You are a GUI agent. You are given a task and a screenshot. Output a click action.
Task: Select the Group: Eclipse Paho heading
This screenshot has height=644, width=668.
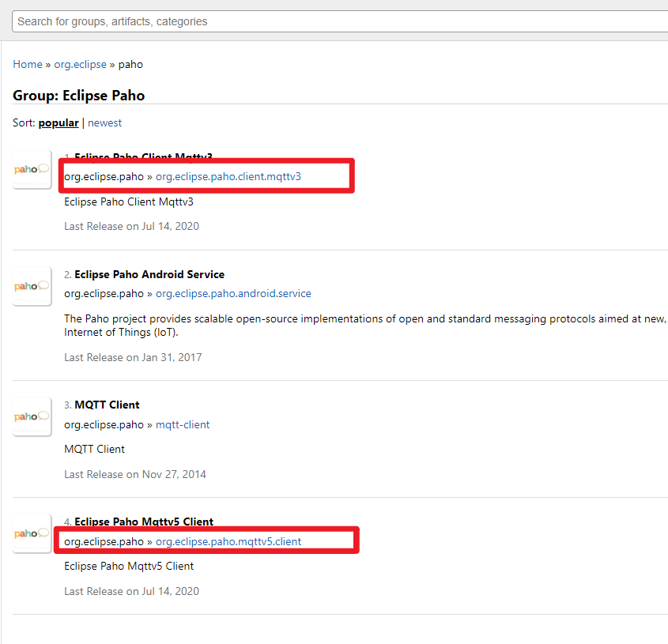pos(77,95)
